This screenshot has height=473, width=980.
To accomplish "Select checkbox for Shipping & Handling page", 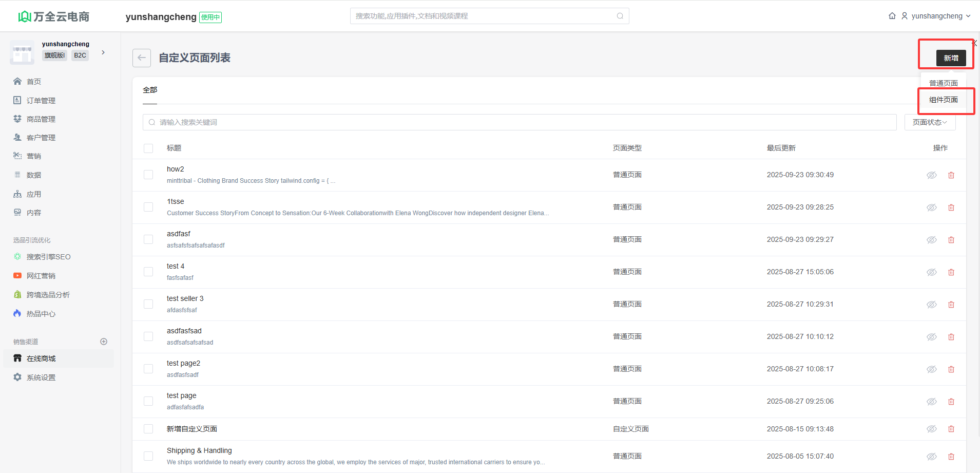I will coord(148,456).
